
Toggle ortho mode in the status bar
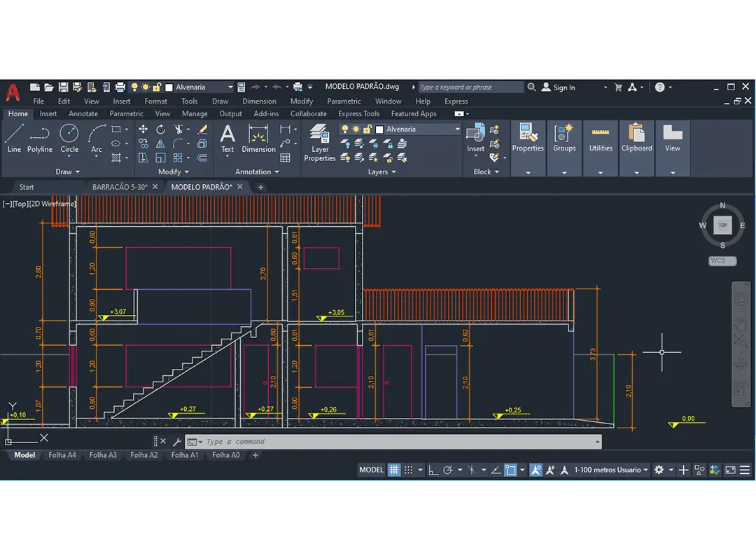[x=434, y=470]
